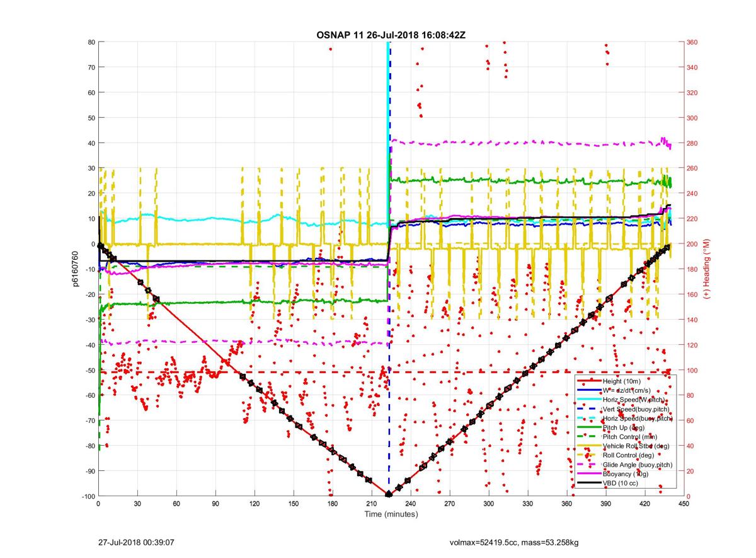Click the red line sample beside Height (10m)
This screenshot has width=756, height=558.
coord(589,381)
